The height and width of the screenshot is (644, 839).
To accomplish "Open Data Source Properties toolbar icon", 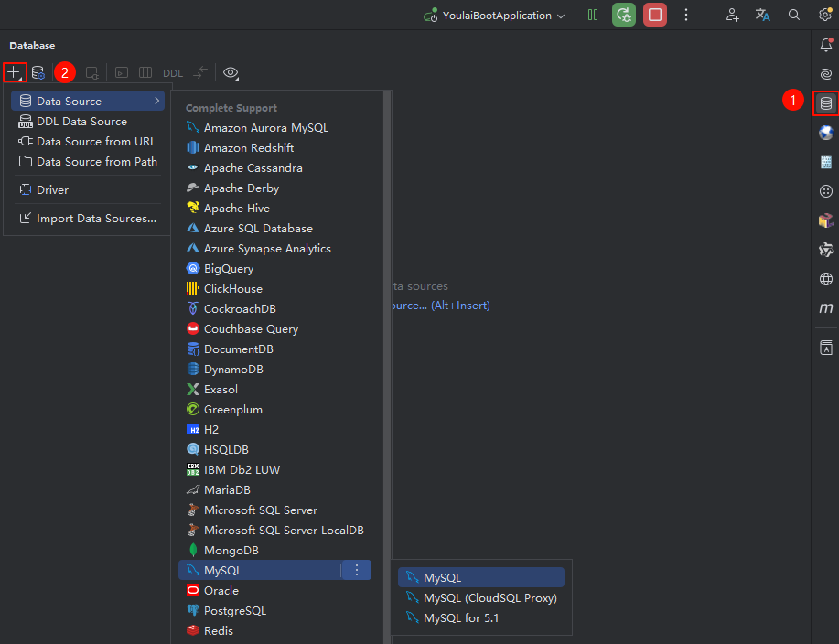I will point(38,73).
